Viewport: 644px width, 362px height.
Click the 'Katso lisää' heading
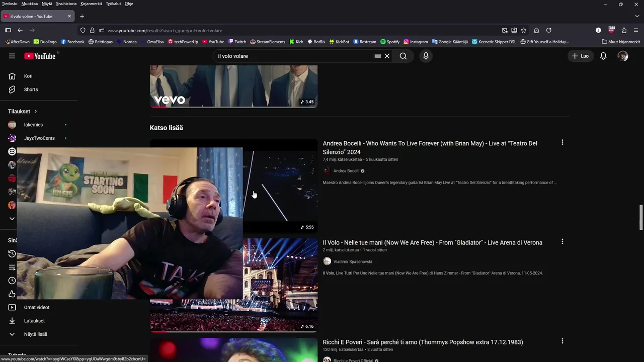click(166, 128)
